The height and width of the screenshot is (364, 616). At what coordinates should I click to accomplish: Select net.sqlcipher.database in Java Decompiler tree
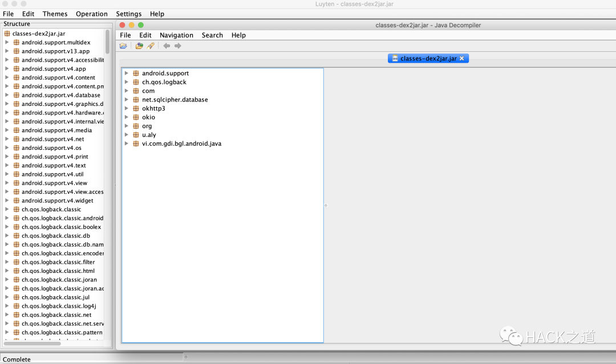(x=175, y=100)
